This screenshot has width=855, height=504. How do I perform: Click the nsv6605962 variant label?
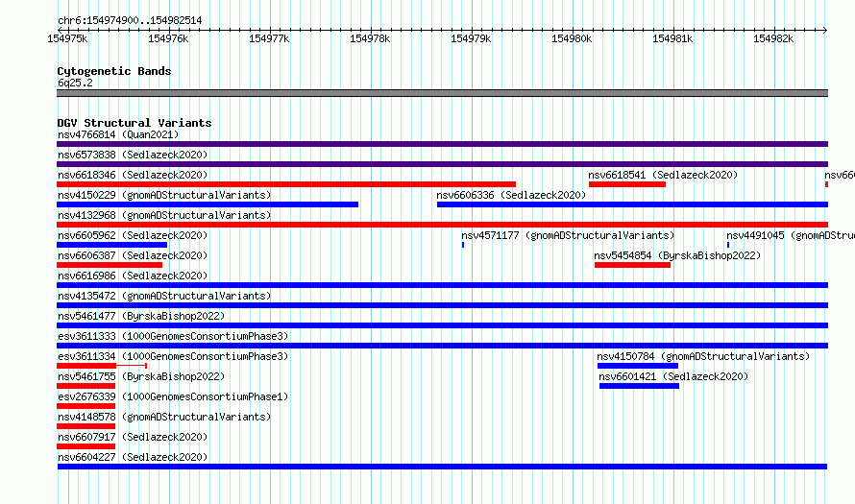133,235
